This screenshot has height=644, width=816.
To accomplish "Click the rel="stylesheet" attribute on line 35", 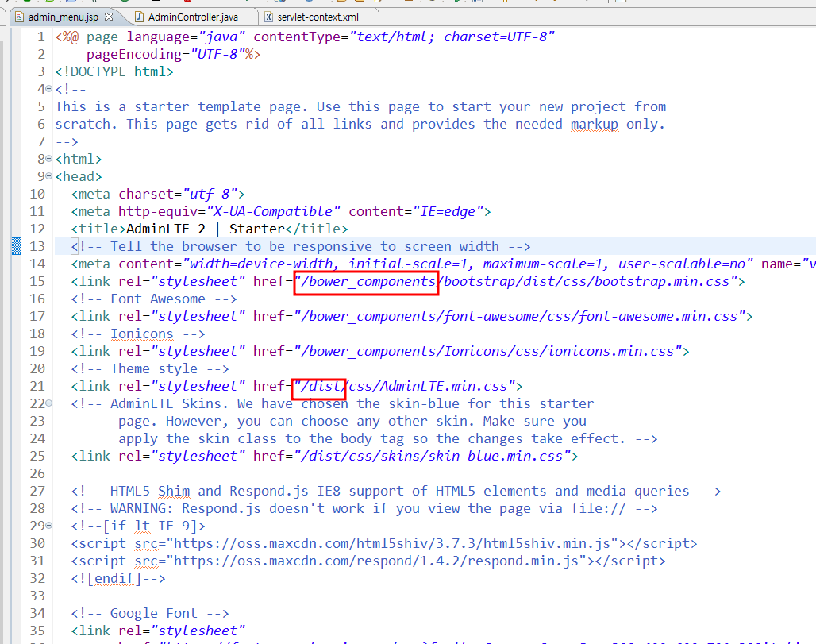I will (182, 631).
